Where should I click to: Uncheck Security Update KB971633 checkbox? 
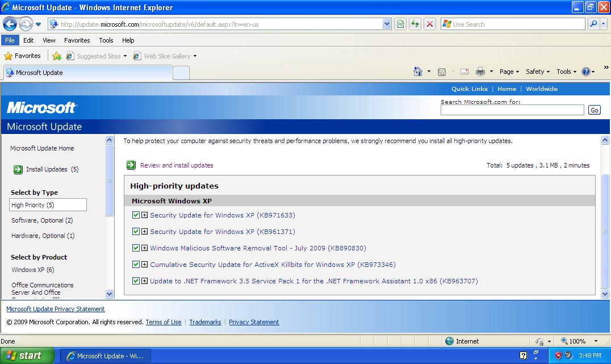[136, 215]
